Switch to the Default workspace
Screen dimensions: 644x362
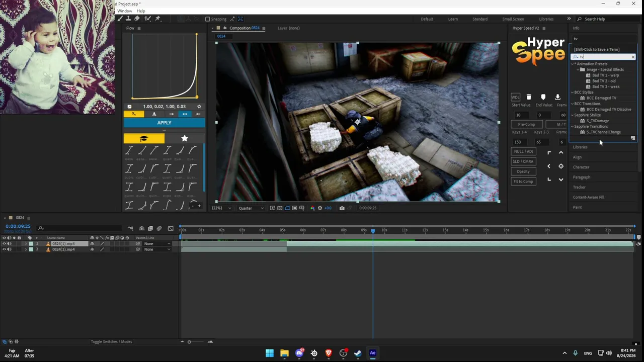pos(427,19)
